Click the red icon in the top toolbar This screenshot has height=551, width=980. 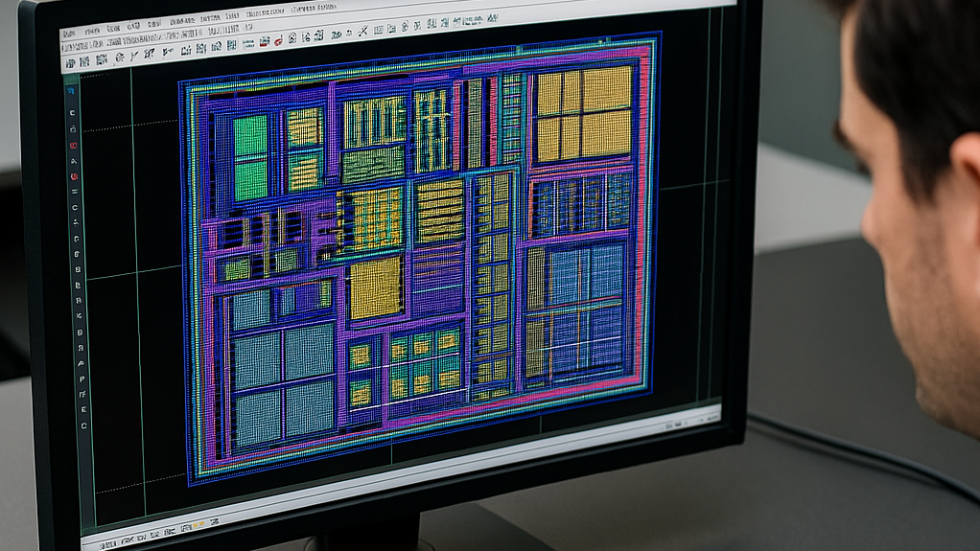pyautogui.click(x=278, y=40)
